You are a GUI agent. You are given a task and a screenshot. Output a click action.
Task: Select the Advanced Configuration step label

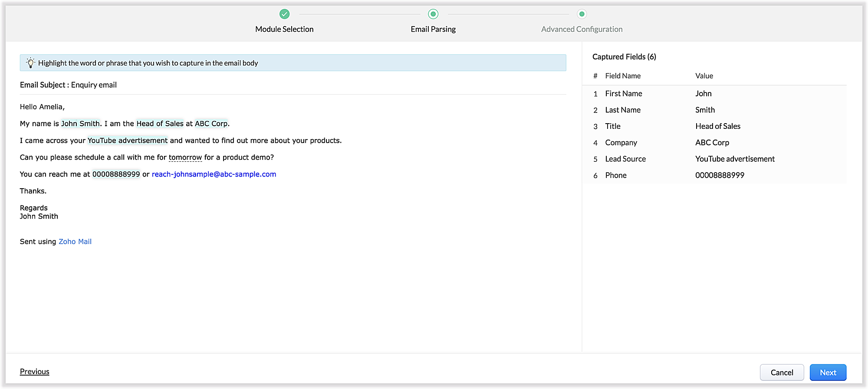click(x=582, y=29)
